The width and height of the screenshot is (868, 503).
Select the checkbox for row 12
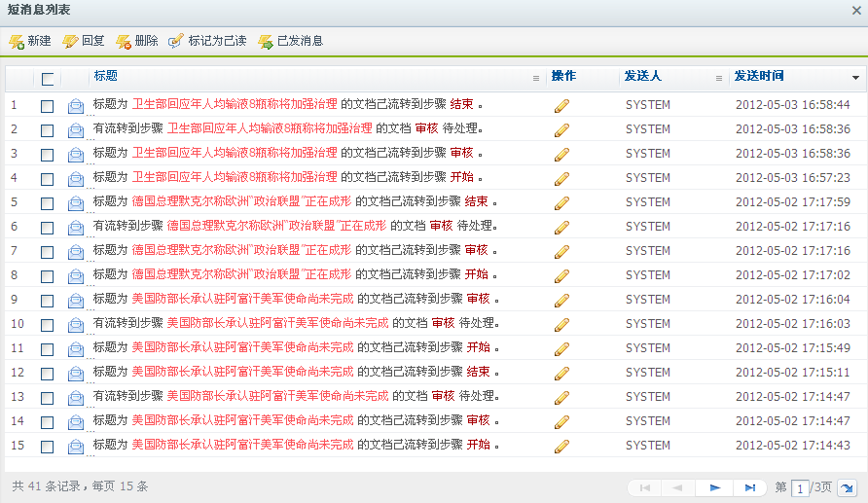[48, 373]
